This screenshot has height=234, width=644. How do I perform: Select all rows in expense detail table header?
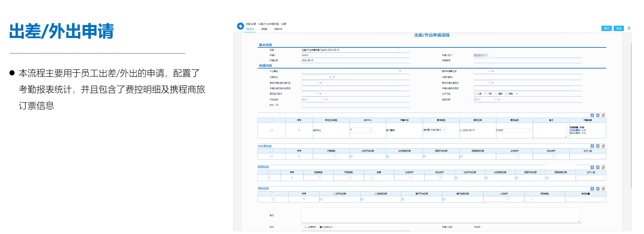(x=271, y=120)
